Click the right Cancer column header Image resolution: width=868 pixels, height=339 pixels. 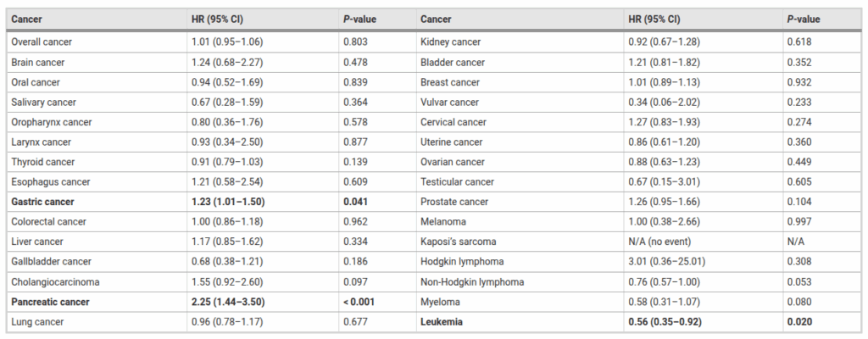point(437,19)
